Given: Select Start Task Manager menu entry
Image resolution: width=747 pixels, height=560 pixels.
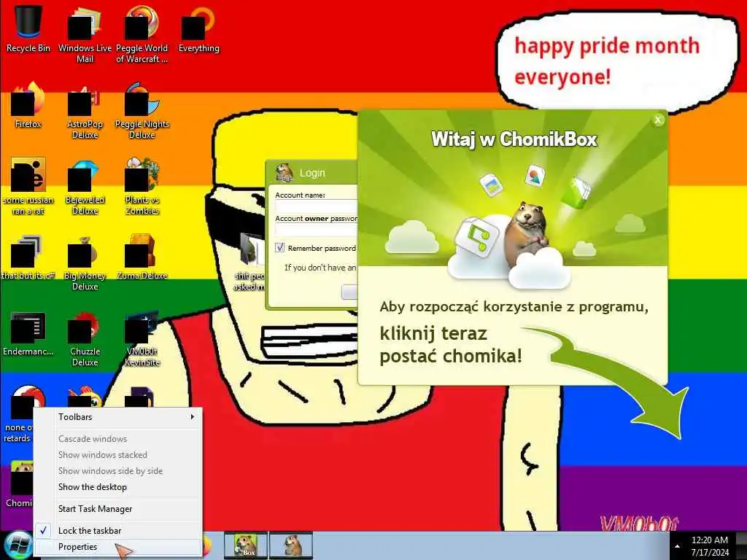Looking at the screenshot, I should (x=117, y=508).
